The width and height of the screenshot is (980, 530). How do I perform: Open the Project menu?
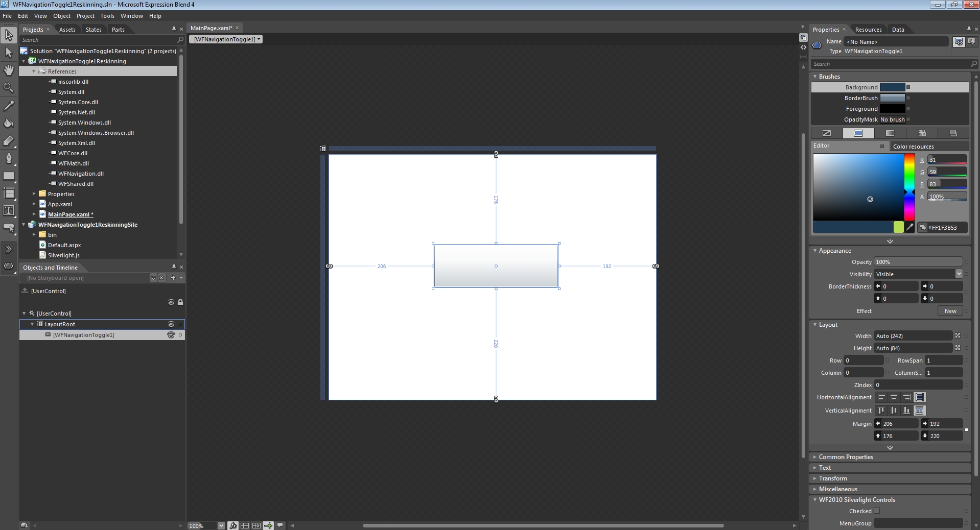pyautogui.click(x=85, y=16)
